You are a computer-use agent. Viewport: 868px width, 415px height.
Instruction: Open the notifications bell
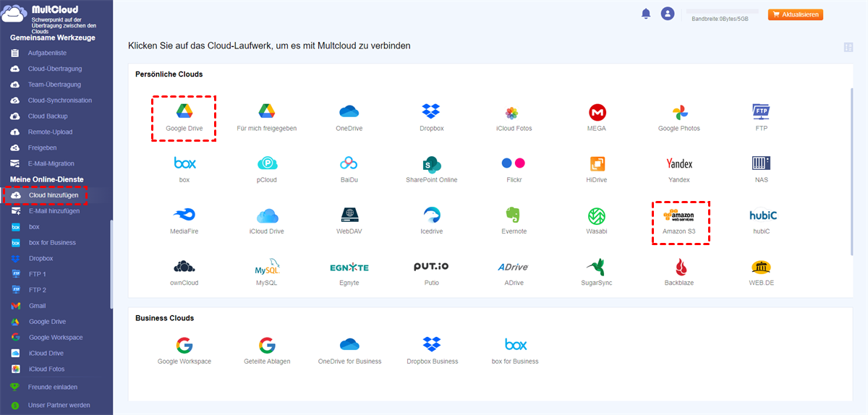[646, 14]
